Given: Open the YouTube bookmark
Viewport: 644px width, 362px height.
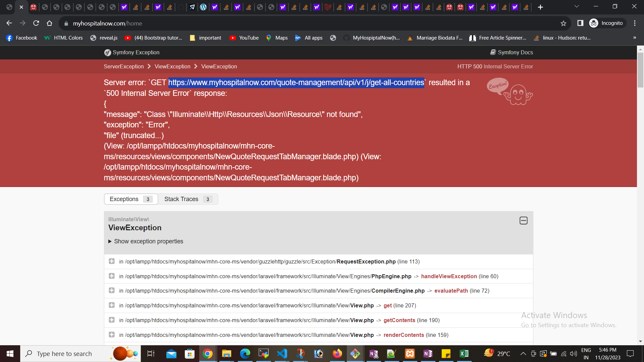Looking at the screenshot, I should [244, 38].
